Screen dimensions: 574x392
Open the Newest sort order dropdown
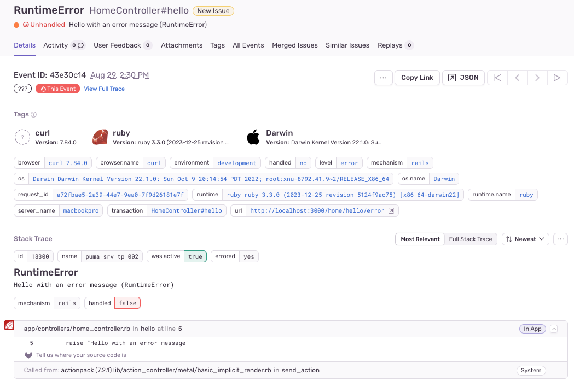tap(525, 239)
